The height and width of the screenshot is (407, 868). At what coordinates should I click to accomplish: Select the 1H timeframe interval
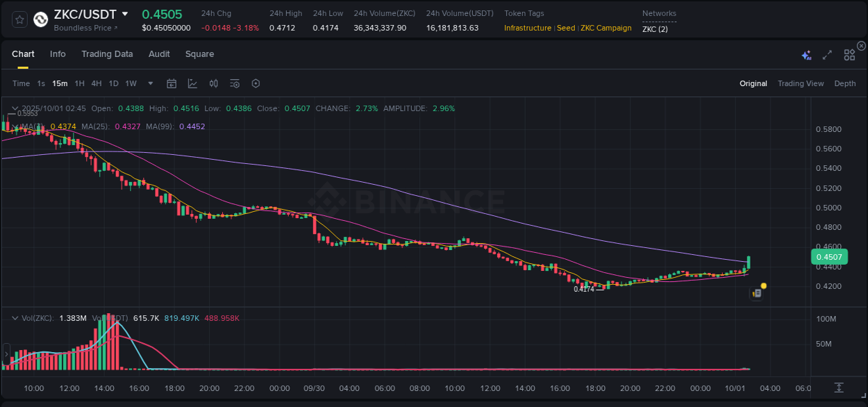80,83
